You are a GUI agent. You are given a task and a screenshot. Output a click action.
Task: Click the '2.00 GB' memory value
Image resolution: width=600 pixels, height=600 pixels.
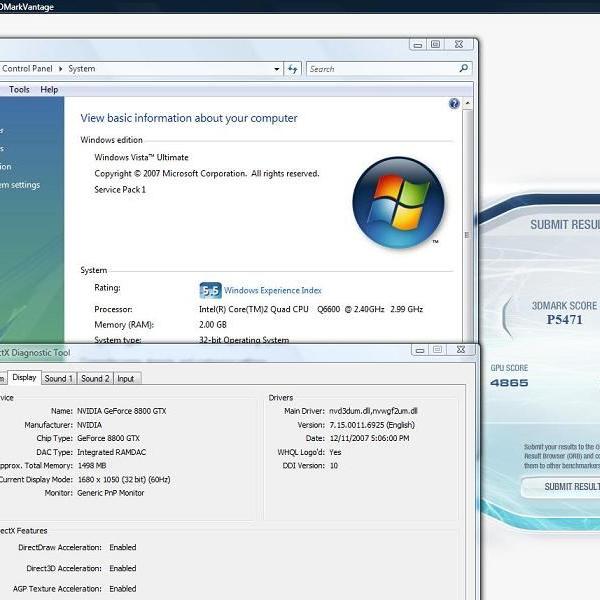[x=213, y=324]
